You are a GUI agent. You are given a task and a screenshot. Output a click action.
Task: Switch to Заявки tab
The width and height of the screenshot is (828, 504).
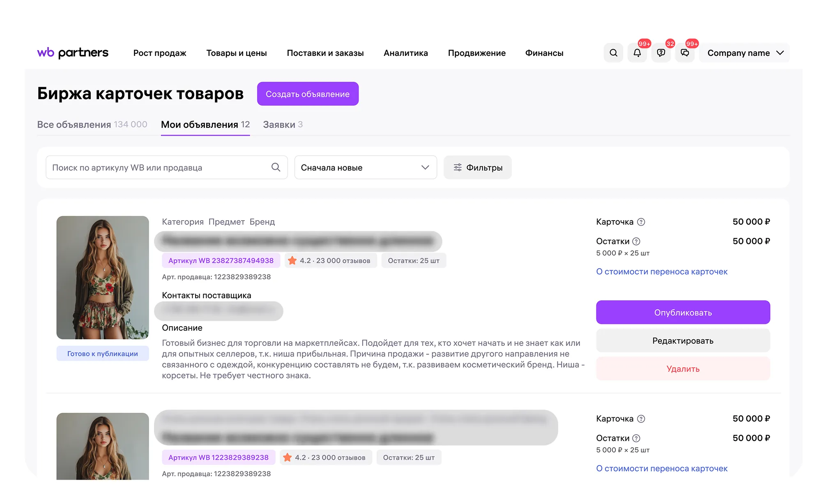[x=283, y=124]
